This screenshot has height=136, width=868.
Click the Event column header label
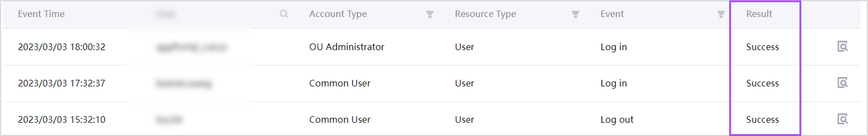[612, 14]
